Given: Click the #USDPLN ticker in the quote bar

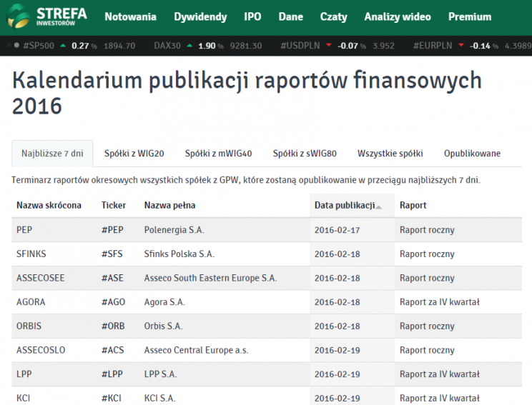Looking at the screenshot, I should pos(300,46).
